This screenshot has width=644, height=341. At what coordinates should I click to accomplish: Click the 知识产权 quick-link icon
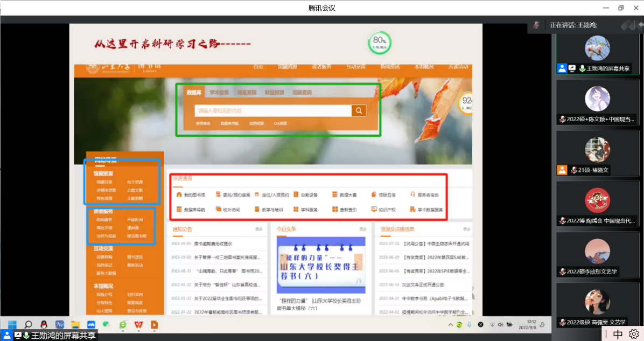tap(374, 210)
